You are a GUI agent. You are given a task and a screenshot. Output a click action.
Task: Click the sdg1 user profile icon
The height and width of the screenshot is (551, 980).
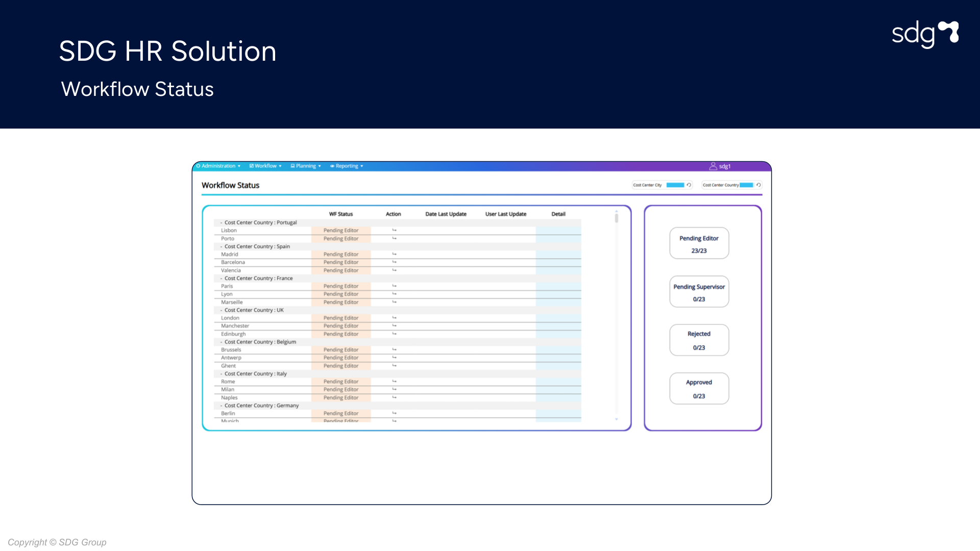pos(713,166)
